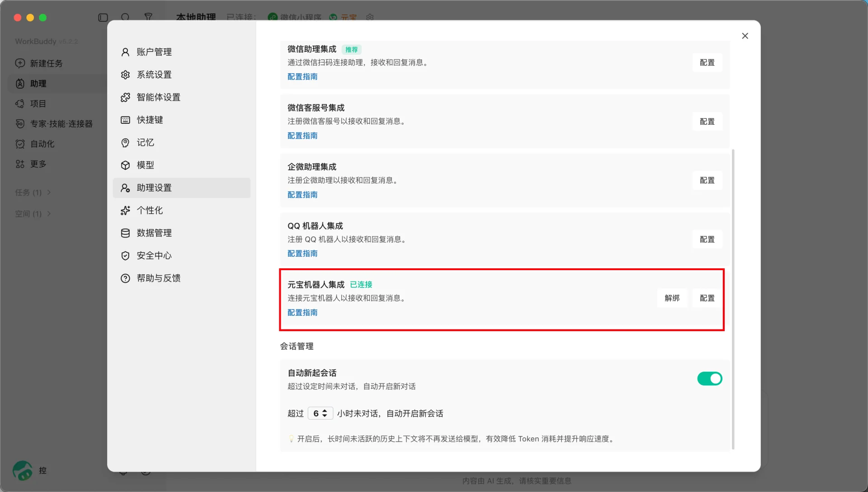Open 自动化 in main sidebar
Screen dimensions: 868x492
tap(57, 144)
